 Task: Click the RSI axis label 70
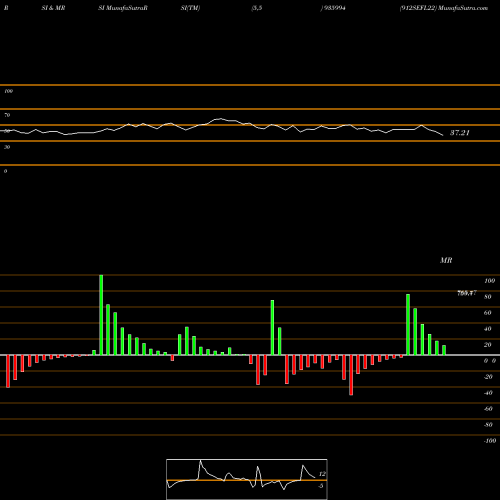coord(7,115)
